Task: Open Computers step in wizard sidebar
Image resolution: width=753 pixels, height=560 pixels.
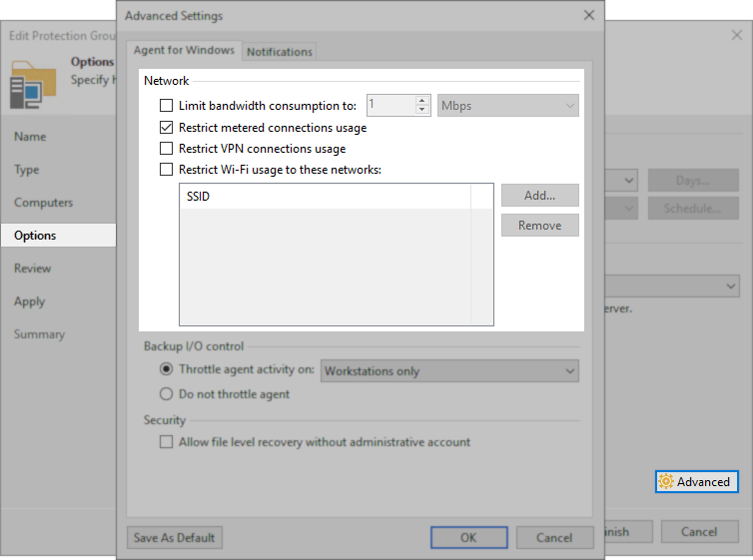Action: point(43,203)
